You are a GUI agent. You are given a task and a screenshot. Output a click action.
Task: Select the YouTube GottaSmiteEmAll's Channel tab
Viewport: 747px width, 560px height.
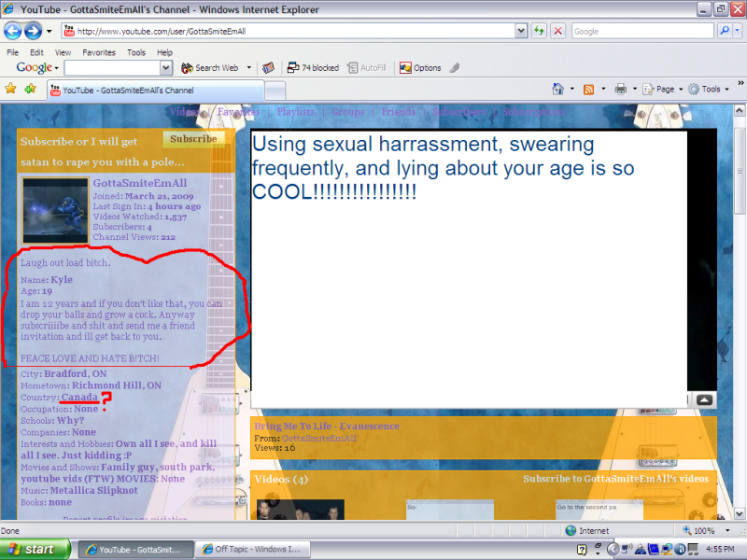point(155,90)
